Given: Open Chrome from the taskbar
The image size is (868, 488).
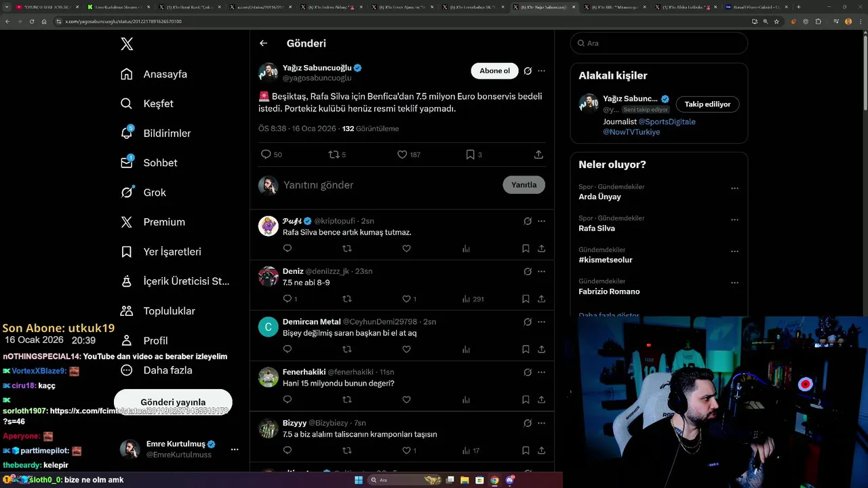Looking at the screenshot, I should coord(494,481).
